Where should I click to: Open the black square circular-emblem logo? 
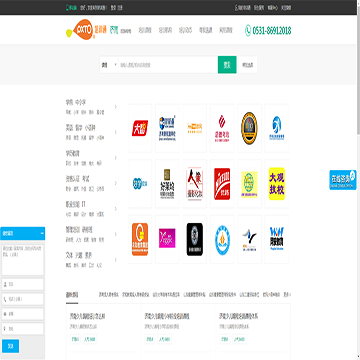point(195,239)
